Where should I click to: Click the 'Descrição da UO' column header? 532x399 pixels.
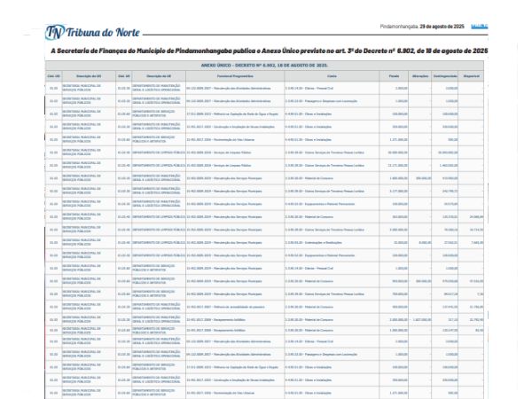click(x=89, y=76)
